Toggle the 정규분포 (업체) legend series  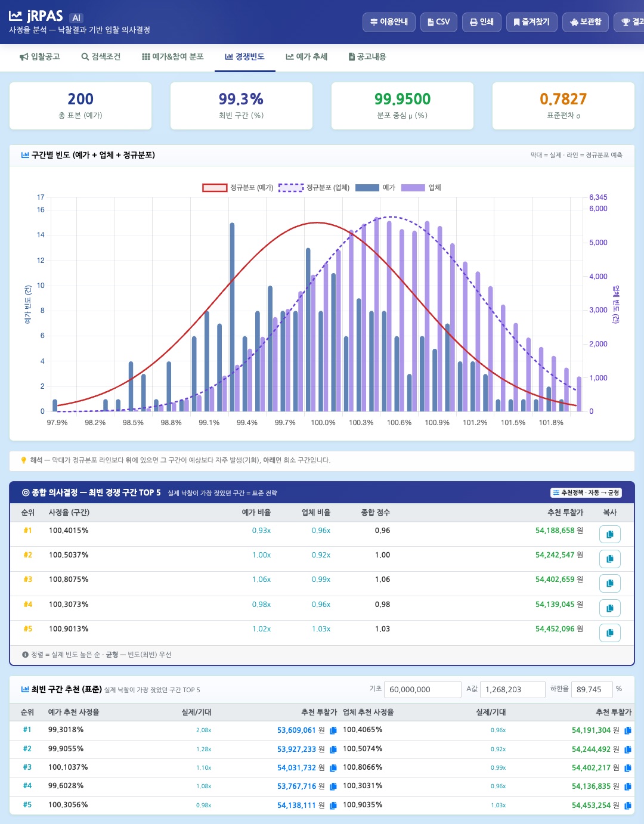pyautogui.click(x=314, y=187)
